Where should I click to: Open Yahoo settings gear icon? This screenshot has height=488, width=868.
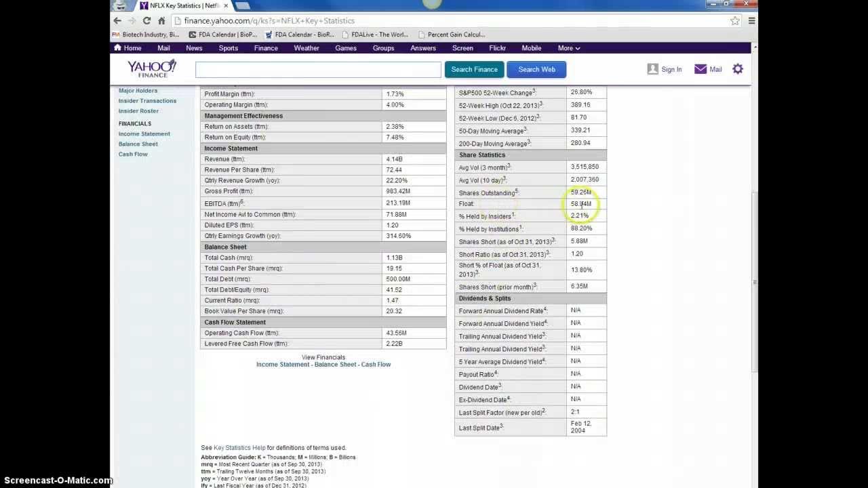point(738,69)
